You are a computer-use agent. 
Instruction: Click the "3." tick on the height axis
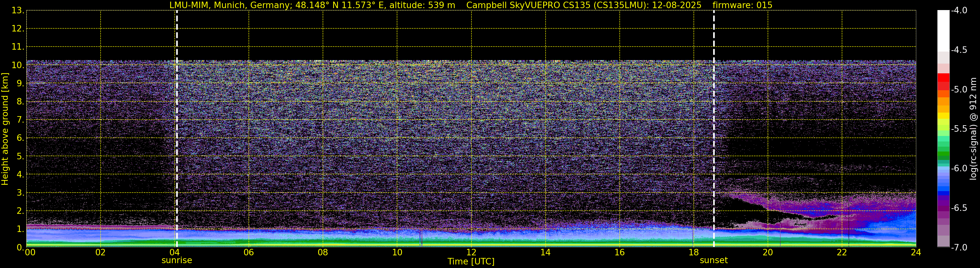[x=20, y=192]
